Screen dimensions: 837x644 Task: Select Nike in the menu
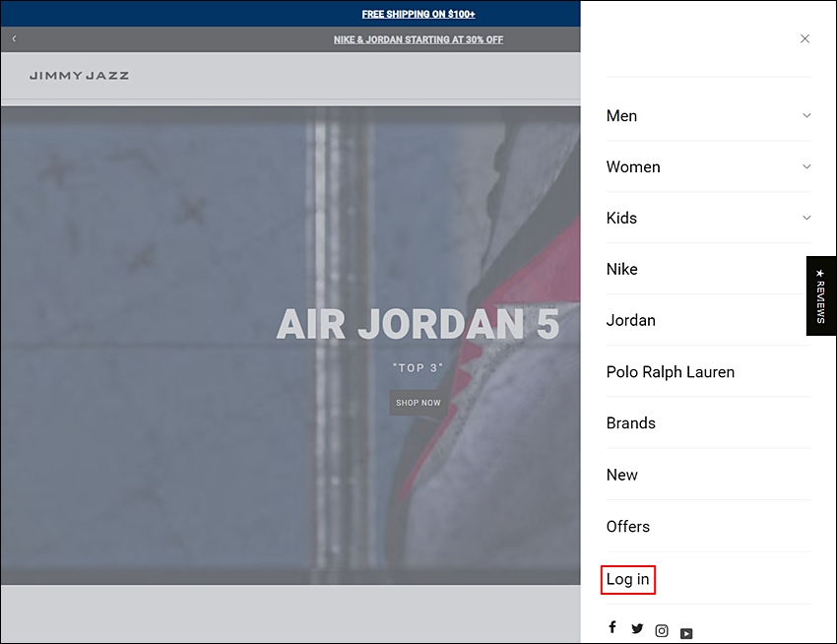(622, 269)
